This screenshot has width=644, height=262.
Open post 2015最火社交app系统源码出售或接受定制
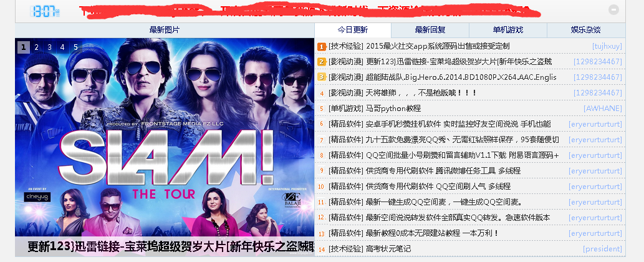point(438,46)
